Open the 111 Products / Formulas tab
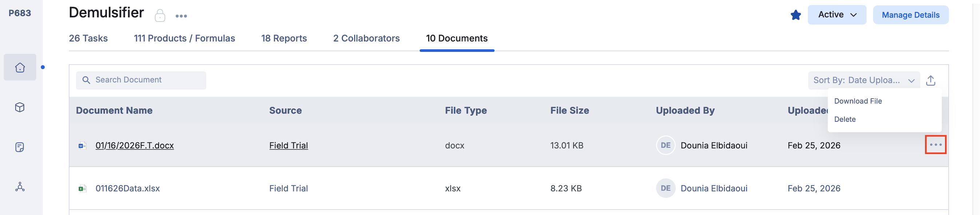980x215 pixels. point(184,38)
